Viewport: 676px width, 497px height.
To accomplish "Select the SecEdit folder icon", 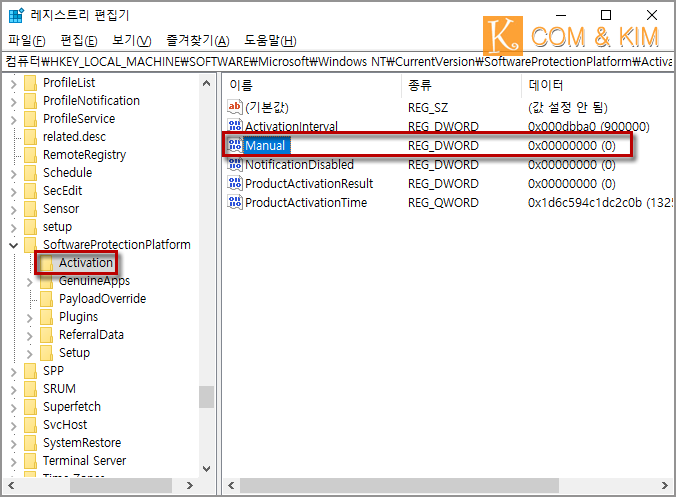I will click(x=31, y=191).
